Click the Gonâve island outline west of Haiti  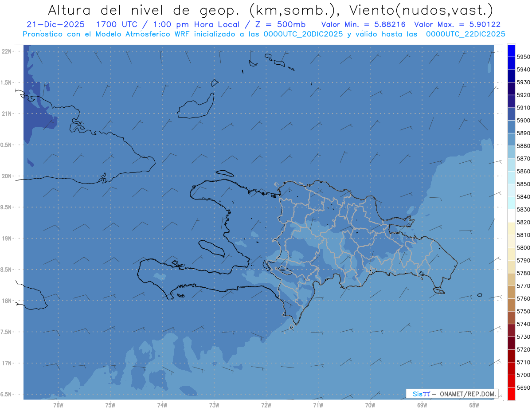[211, 248]
